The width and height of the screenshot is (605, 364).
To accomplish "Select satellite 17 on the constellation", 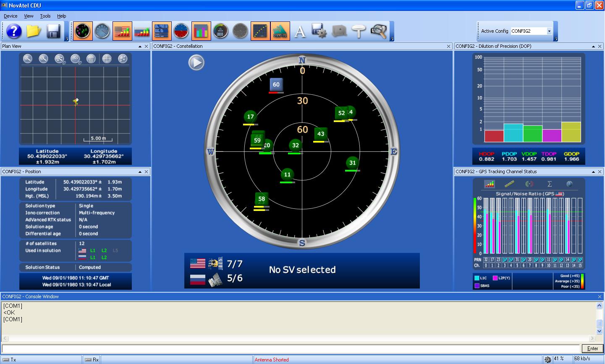I will point(251,117).
